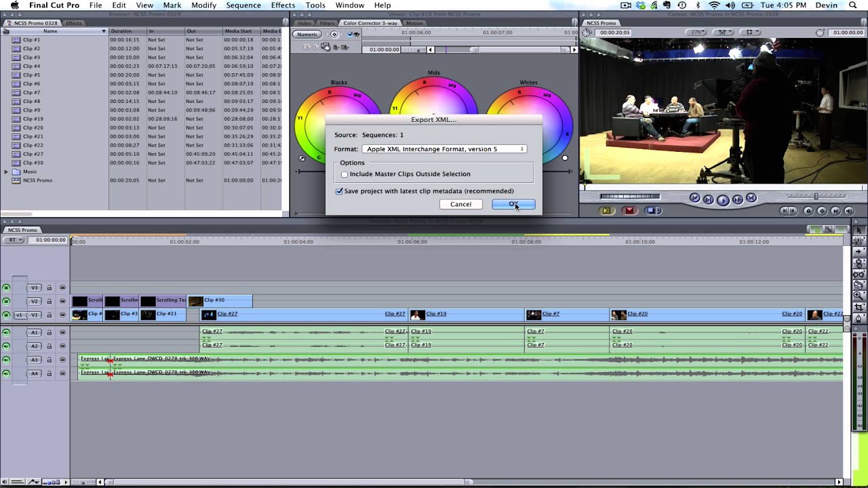Click the Name column sort arrow in Browser
The height and width of the screenshot is (488, 868).
(104, 31)
